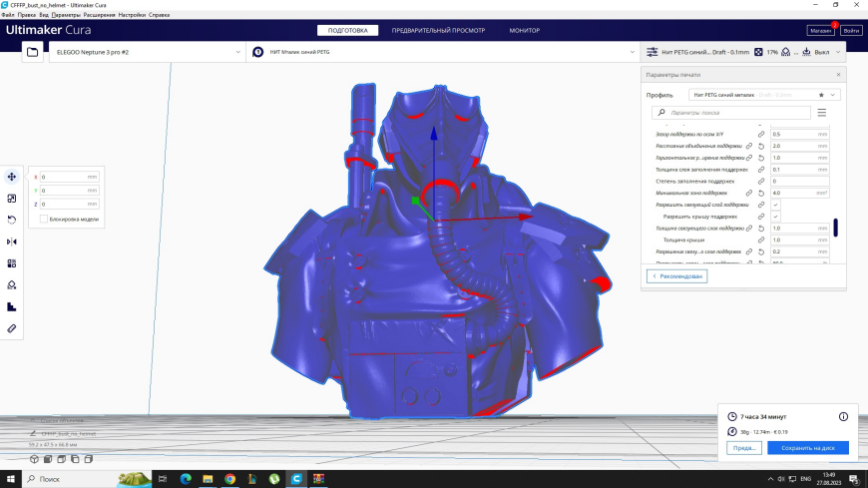Click the star icon in the profile box
The height and width of the screenshot is (488, 868).
point(821,95)
